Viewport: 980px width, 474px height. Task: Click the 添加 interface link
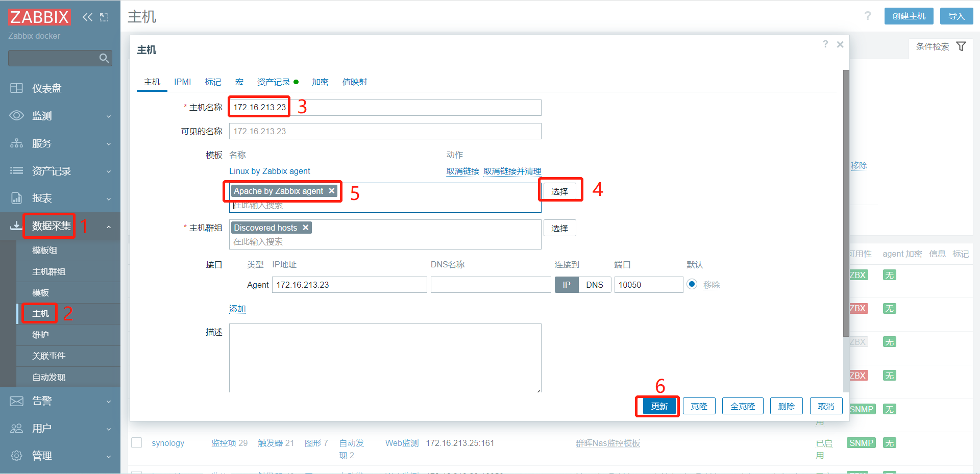click(x=237, y=309)
